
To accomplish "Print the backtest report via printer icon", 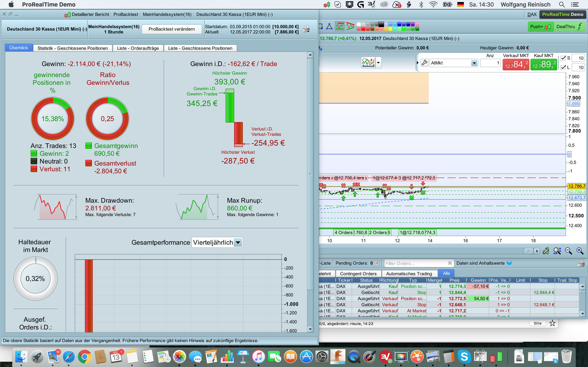I will (306, 29).
